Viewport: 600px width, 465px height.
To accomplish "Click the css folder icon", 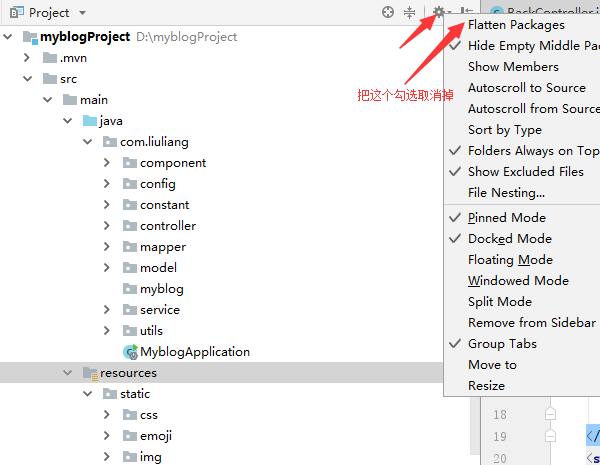I will tap(130, 415).
